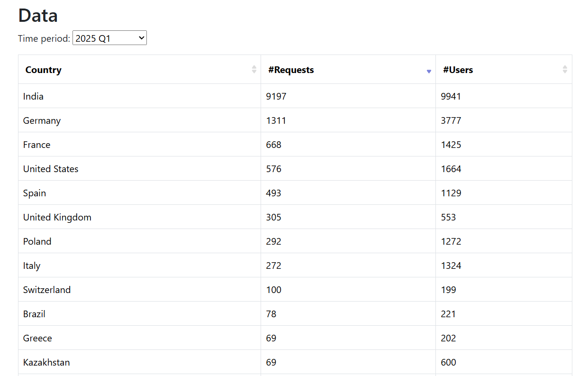The width and height of the screenshot is (588, 376).
Task: Click the #Users column header text
Action: [458, 70]
